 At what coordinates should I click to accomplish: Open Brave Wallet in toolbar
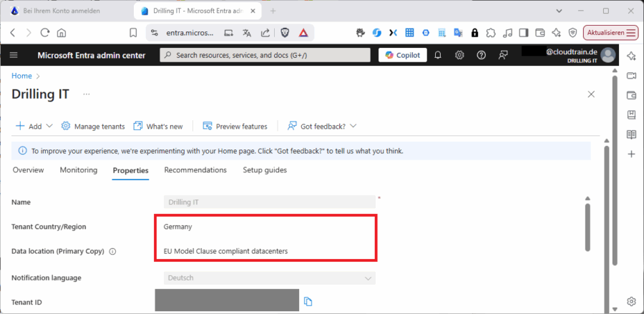coord(540,33)
